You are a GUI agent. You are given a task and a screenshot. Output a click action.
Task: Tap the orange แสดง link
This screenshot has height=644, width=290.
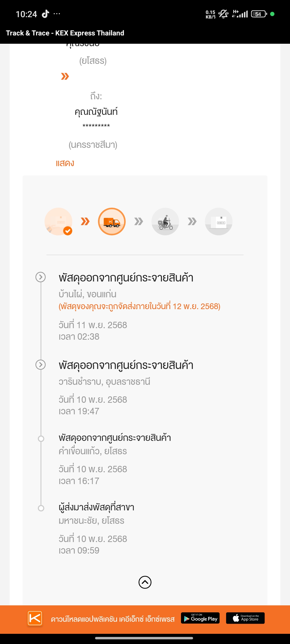(x=65, y=163)
